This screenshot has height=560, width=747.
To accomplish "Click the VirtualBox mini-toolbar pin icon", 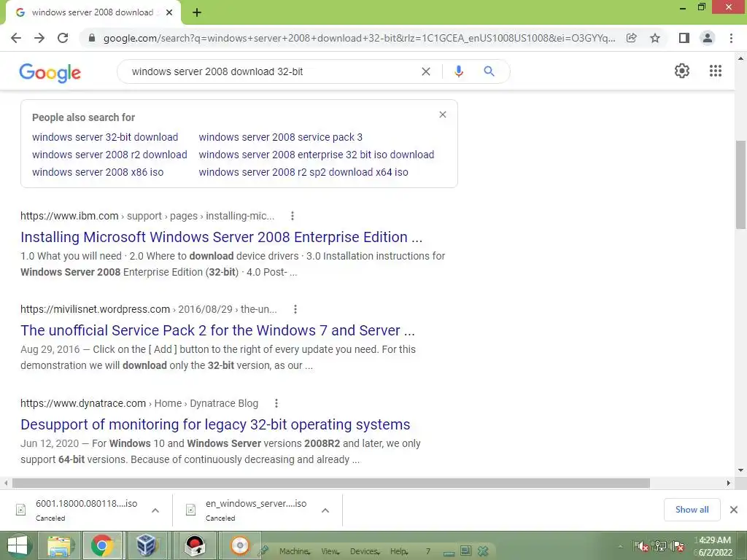I will click(x=263, y=551).
